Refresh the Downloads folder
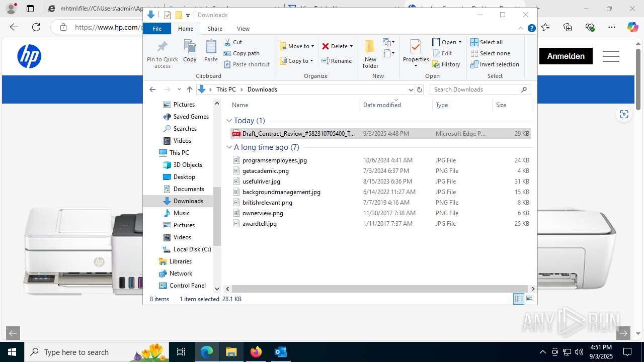Screen dimensions: 644x362 (420, 89)
